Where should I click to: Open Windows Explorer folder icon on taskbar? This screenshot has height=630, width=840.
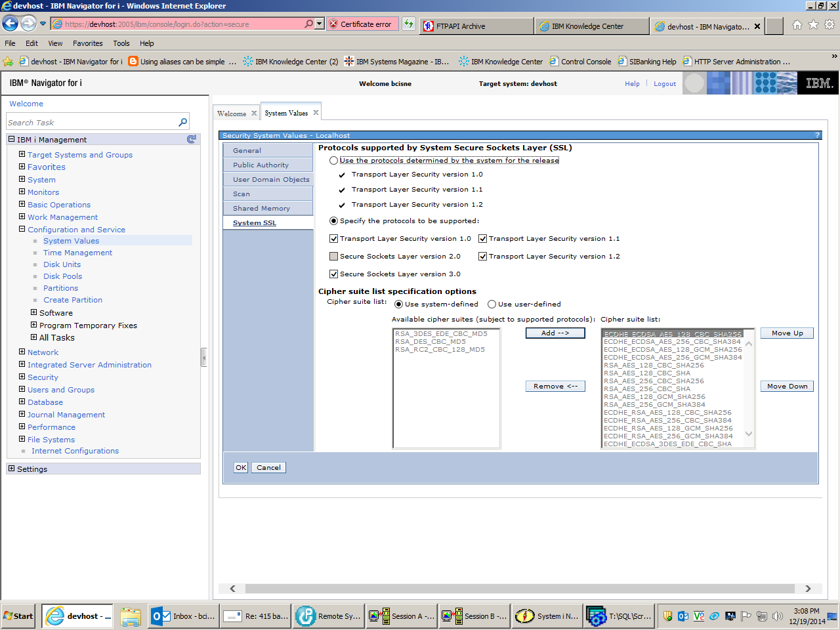point(131,616)
